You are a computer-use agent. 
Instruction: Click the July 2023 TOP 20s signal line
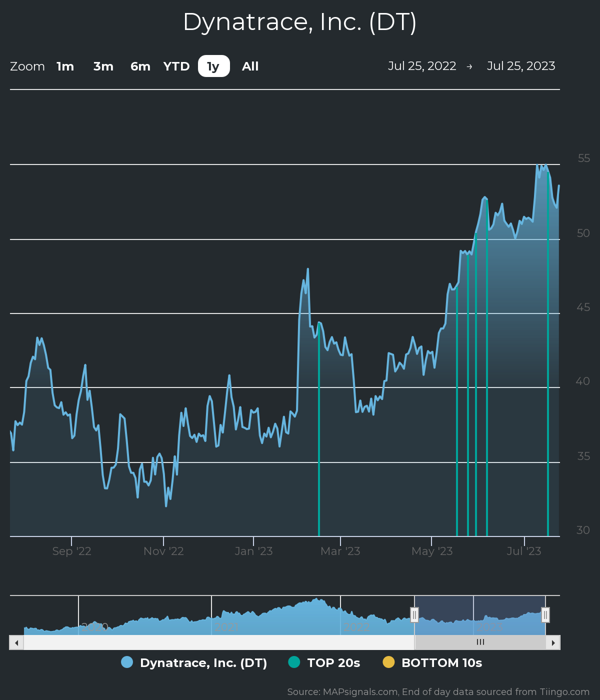(548, 354)
